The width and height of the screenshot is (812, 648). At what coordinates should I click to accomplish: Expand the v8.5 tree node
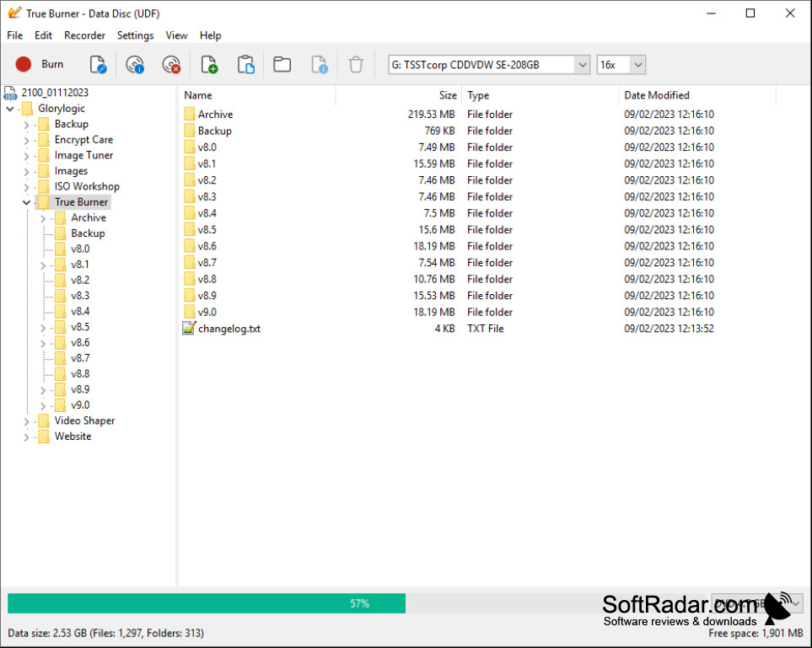tap(43, 328)
